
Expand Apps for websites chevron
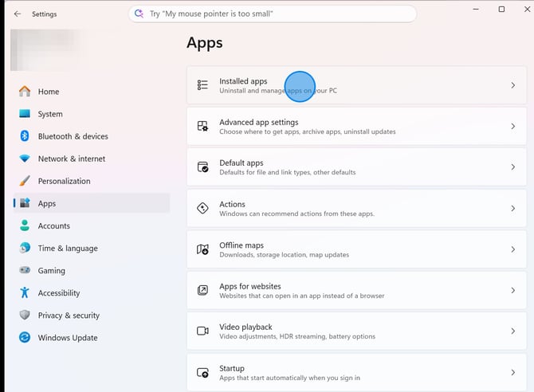click(513, 290)
